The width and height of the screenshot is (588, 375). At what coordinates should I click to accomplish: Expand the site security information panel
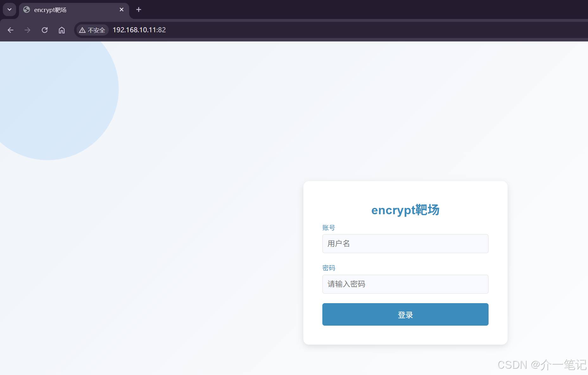pyautogui.click(x=92, y=30)
